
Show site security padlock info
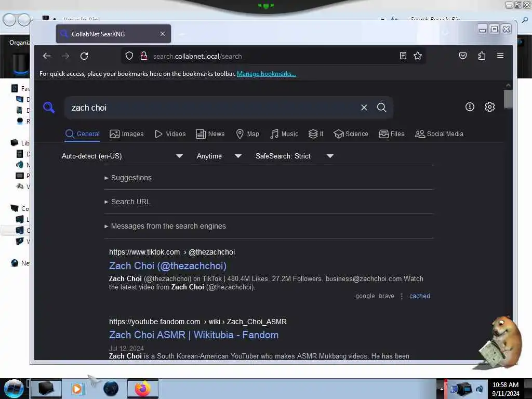click(x=144, y=56)
